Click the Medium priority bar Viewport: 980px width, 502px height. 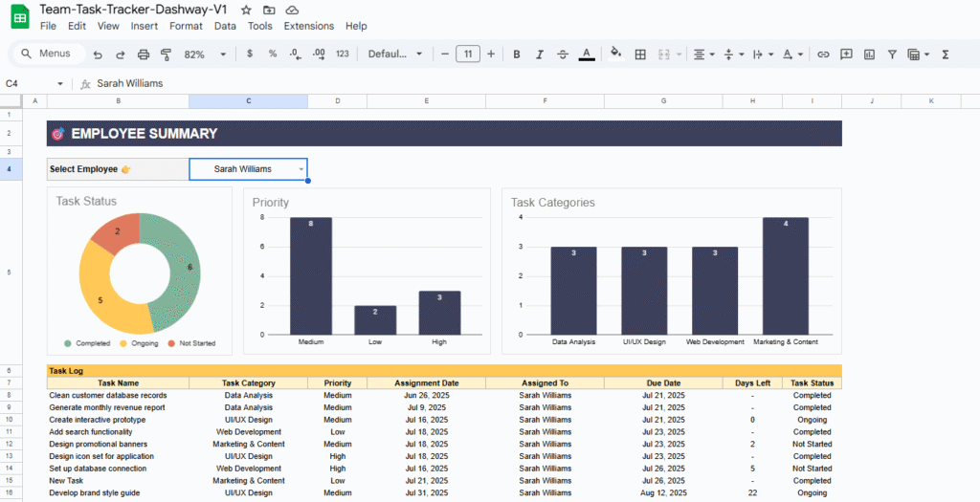click(x=311, y=276)
